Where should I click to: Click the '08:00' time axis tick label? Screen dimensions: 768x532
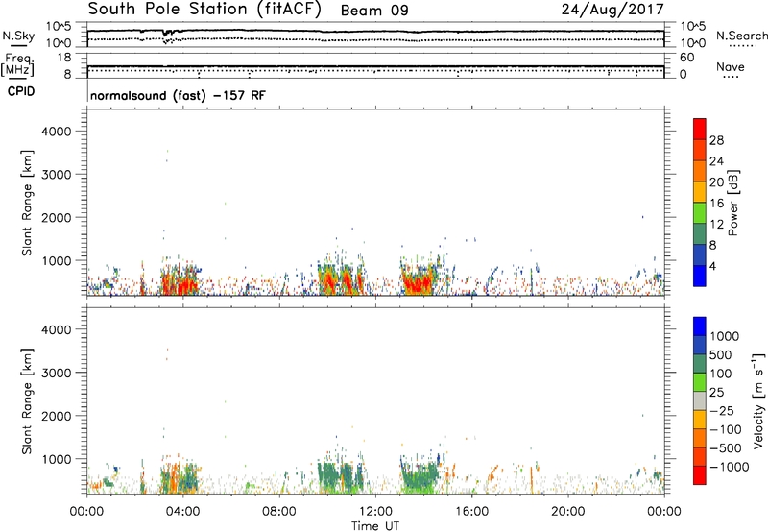click(x=279, y=512)
